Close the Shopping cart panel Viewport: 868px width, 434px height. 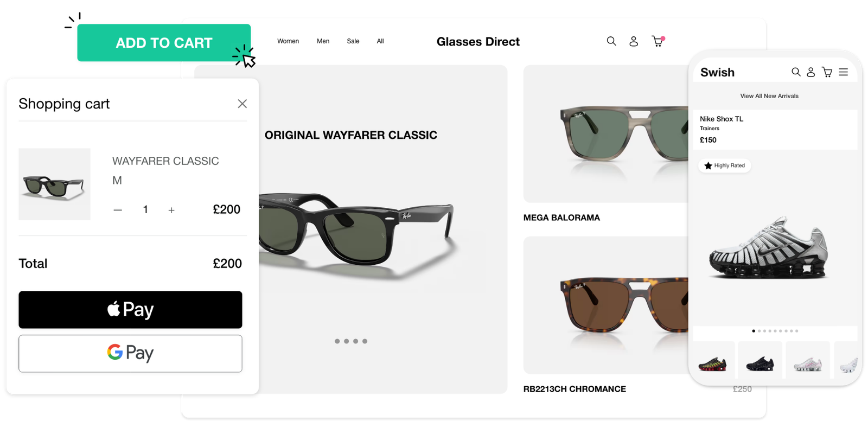242,104
